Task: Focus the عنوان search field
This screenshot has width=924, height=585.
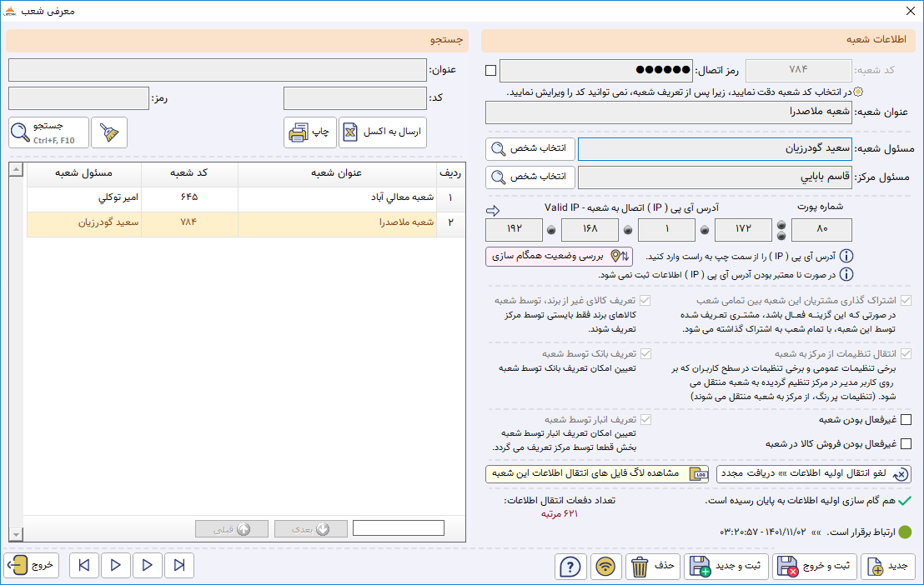Action: (x=218, y=70)
